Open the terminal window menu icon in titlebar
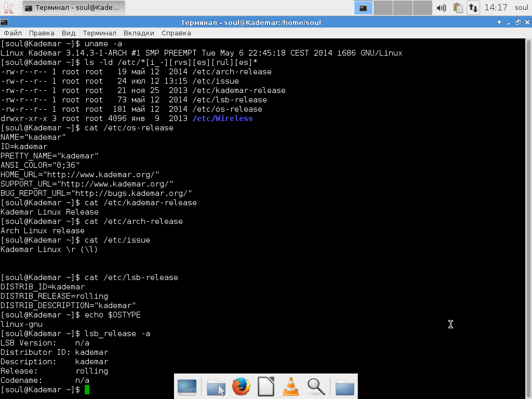Screen dimensions: 532x399 coord(4,22)
